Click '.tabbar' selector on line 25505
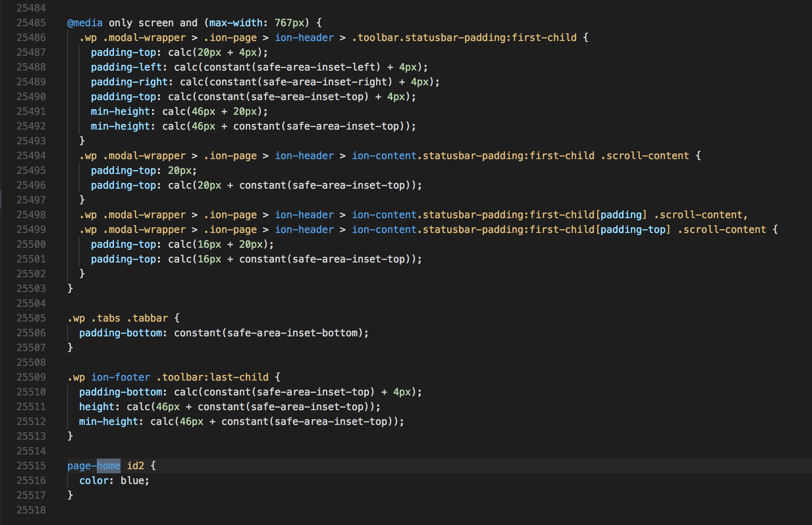This screenshot has width=812, height=525. [147, 318]
